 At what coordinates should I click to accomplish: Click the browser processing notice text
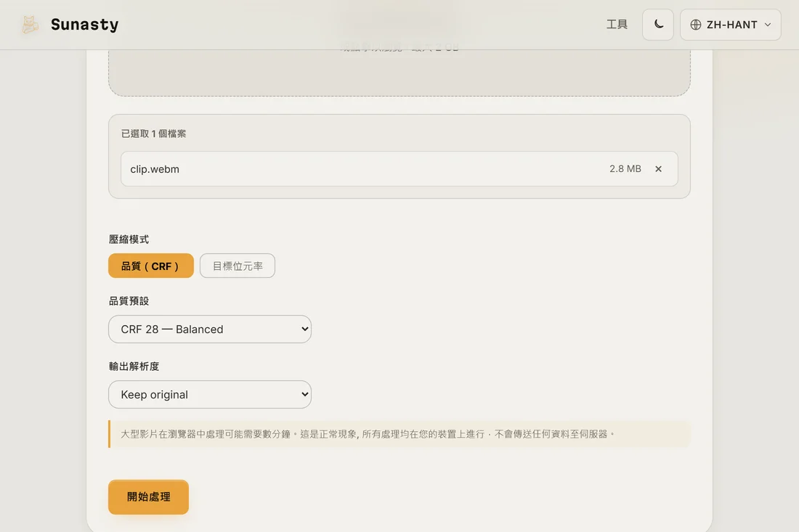pyautogui.click(x=368, y=434)
